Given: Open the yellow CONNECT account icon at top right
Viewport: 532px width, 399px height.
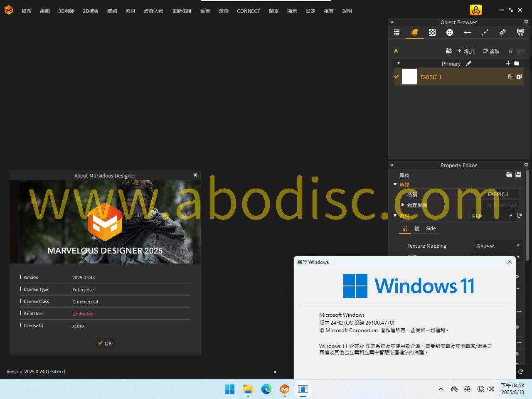Looking at the screenshot, I should (476, 10).
